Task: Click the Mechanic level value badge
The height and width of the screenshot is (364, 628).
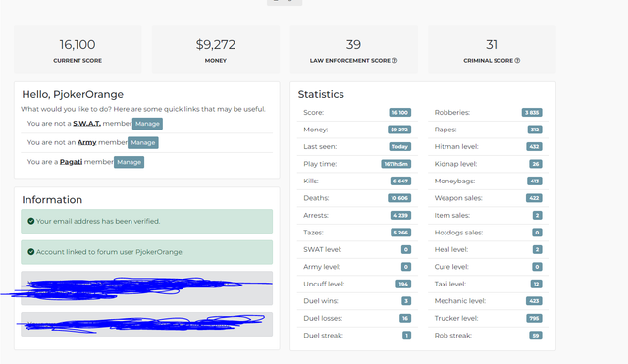Action: 534,301
